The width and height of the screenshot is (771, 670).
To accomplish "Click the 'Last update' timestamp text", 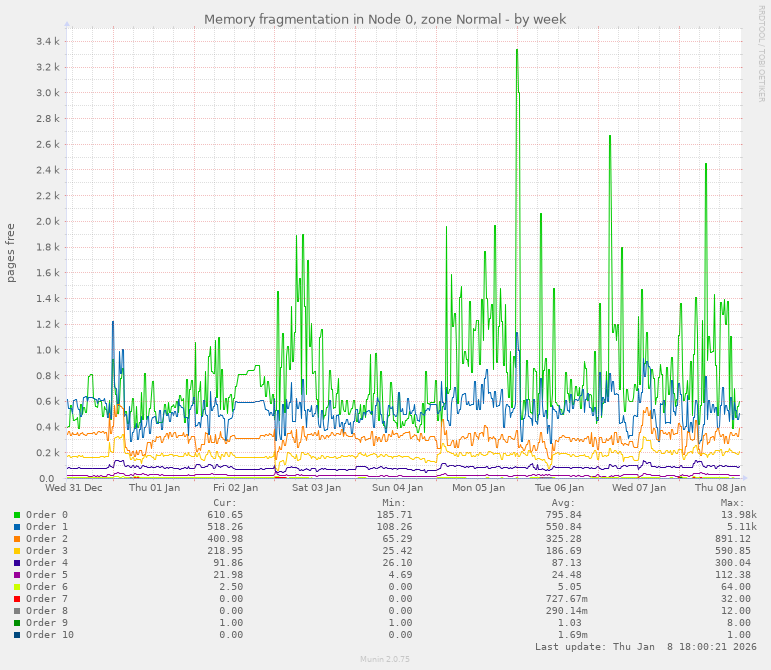I will click(646, 647).
